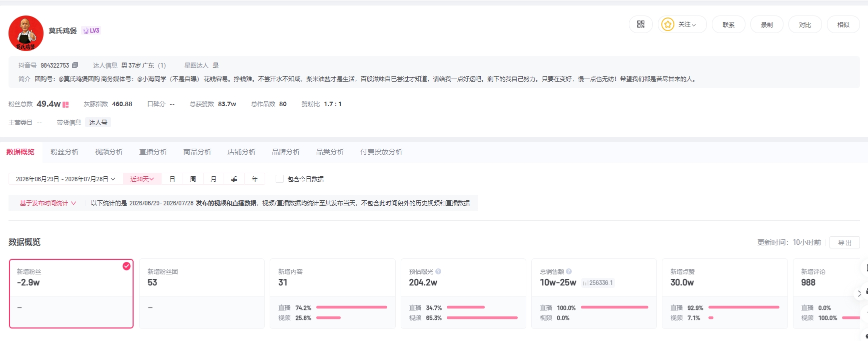Click the star follow icon
868x341 pixels.
(x=667, y=24)
